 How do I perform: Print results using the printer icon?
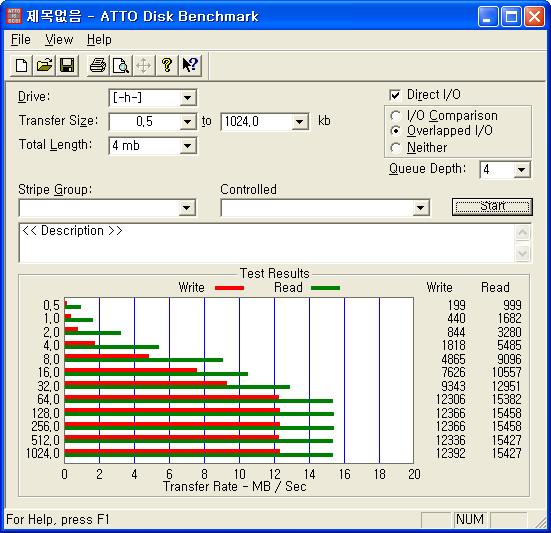(98, 65)
